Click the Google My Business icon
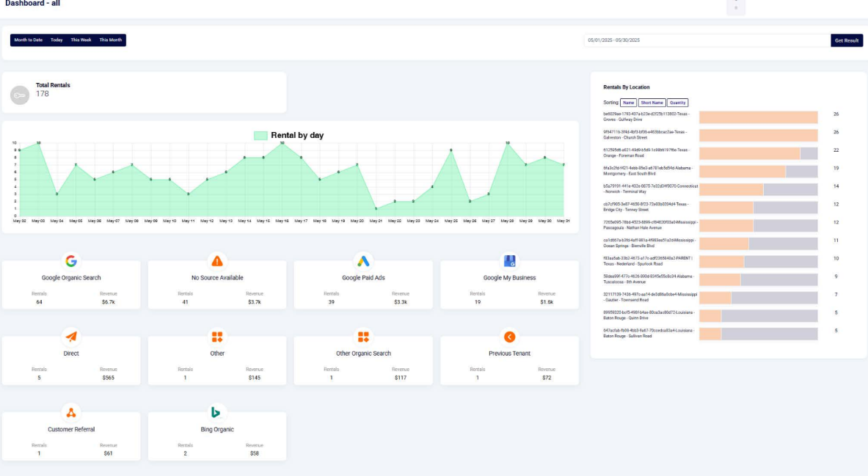This screenshot has width=868, height=476. pos(509,261)
